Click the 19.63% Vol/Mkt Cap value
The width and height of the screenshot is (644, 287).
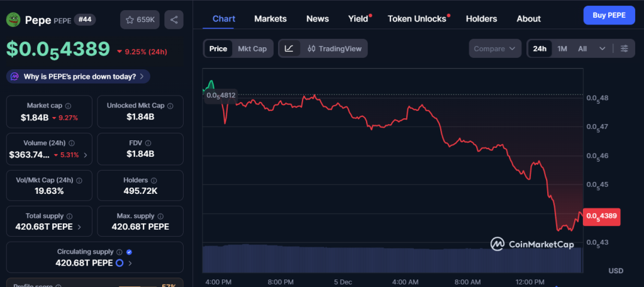(x=49, y=191)
